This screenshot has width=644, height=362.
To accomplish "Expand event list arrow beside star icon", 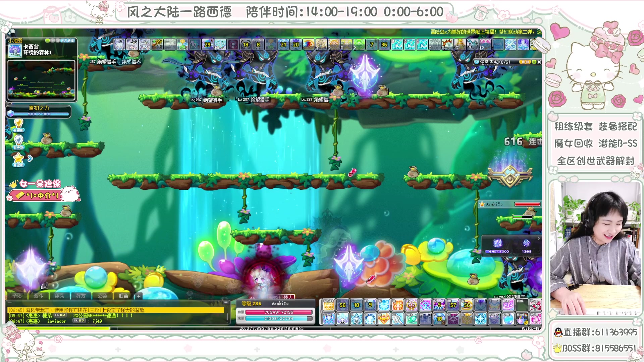I will 30,158.
